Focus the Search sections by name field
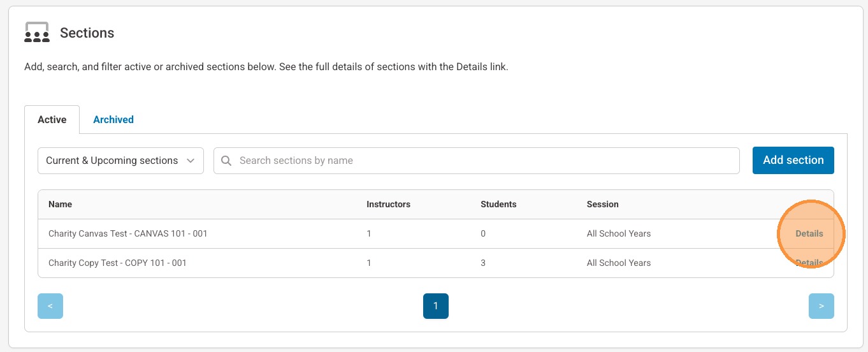Screen dimensions: 868x352 click(484, 161)
